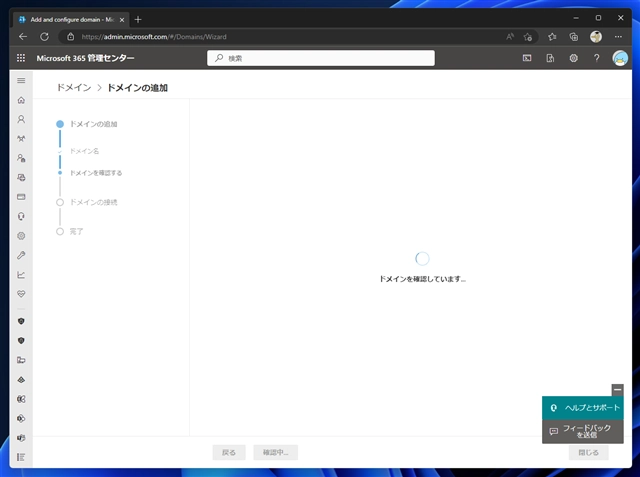
Task: Minimize the help widget panel
Action: (x=618, y=390)
